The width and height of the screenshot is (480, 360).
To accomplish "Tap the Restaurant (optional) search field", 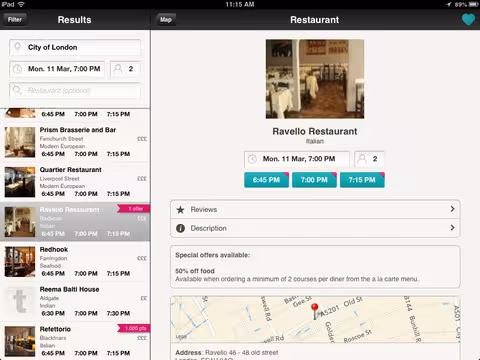I will [x=75, y=91].
